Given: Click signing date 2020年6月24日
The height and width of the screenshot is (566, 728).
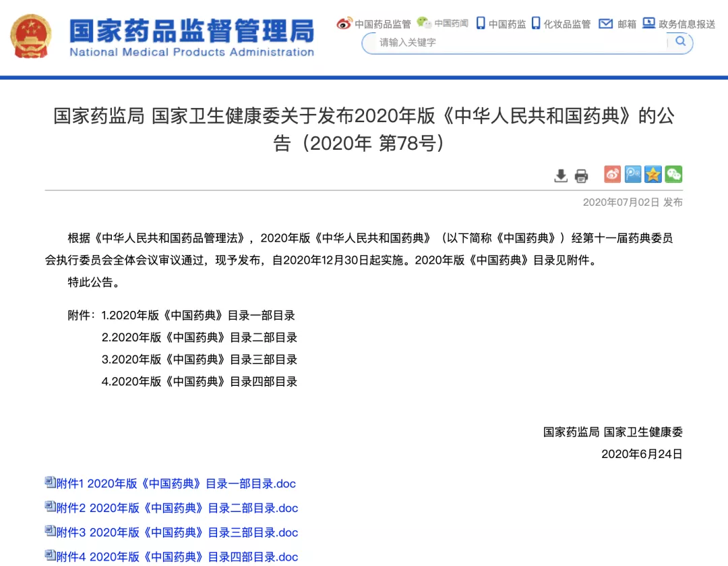Looking at the screenshot, I should [642, 454].
